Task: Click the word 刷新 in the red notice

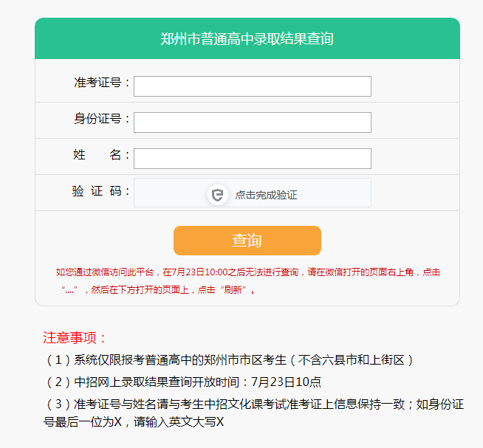Action: pyautogui.click(x=233, y=290)
